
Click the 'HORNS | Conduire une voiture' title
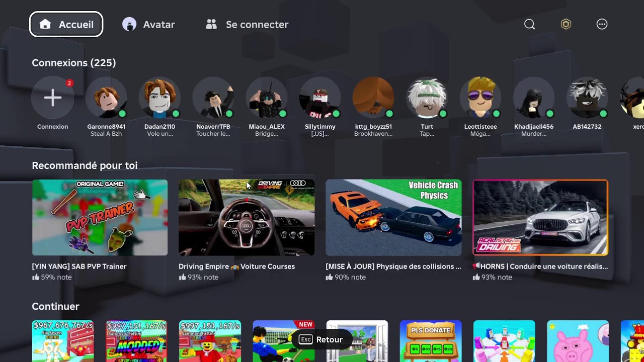(540, 266)
